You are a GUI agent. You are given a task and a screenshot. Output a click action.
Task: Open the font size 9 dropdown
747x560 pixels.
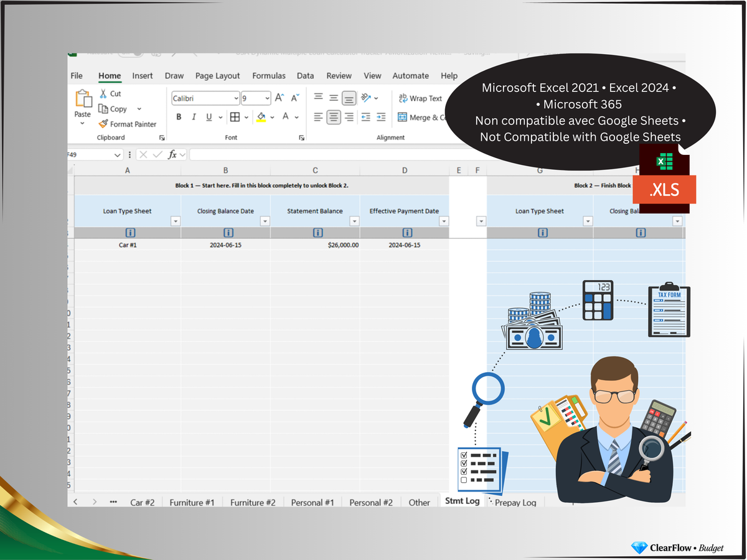[x=267, y=98]
